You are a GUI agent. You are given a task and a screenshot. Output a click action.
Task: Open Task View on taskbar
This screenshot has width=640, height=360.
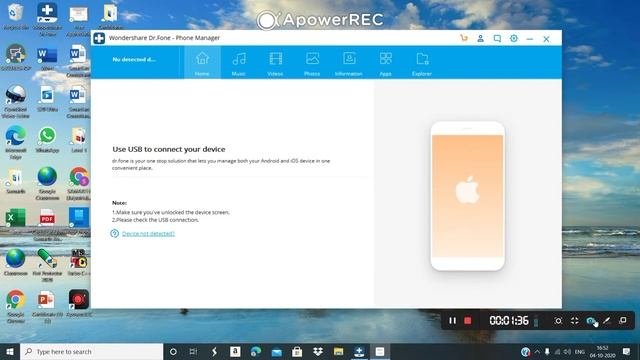[193, 351]
